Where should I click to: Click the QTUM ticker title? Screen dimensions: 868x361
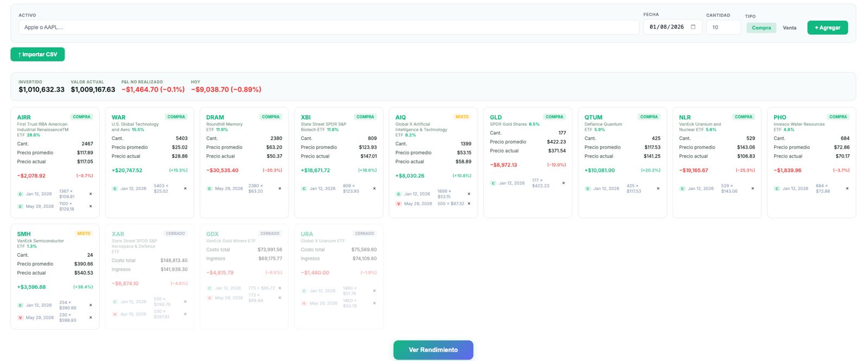[593, 117]
